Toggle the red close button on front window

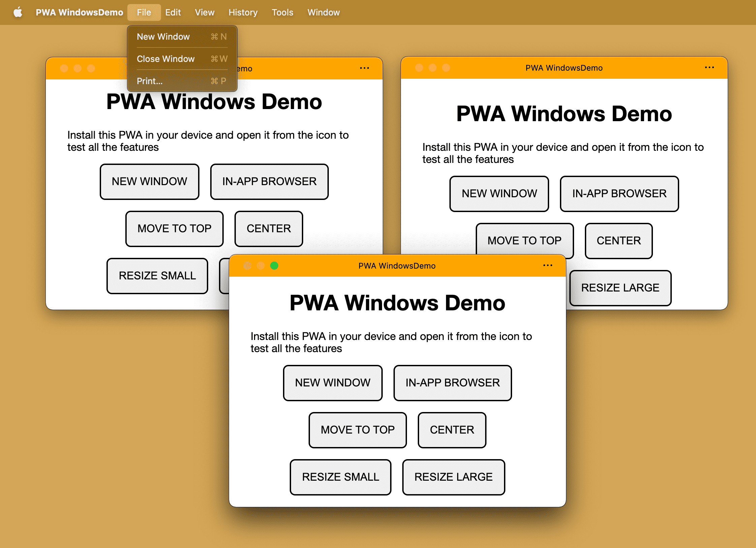(x=247, y=266)
